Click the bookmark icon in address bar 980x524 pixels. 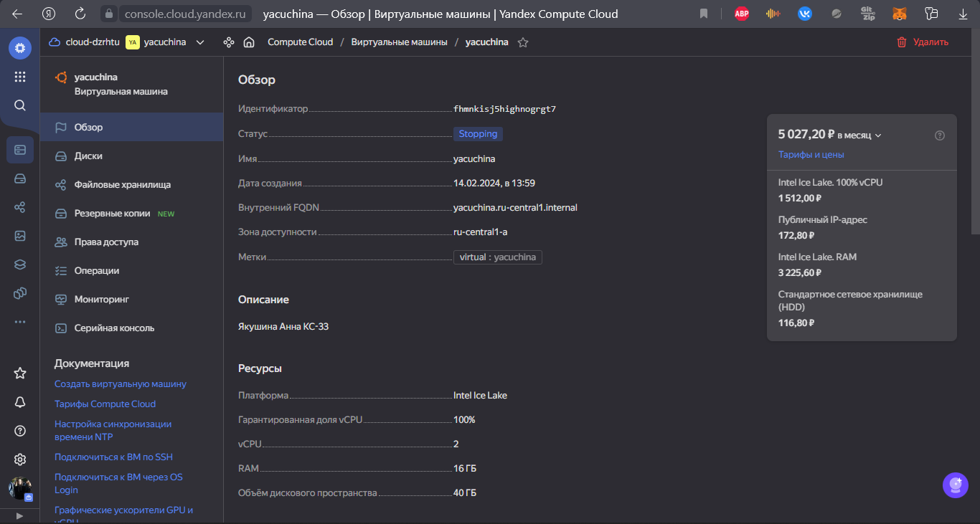click(704, 14)
